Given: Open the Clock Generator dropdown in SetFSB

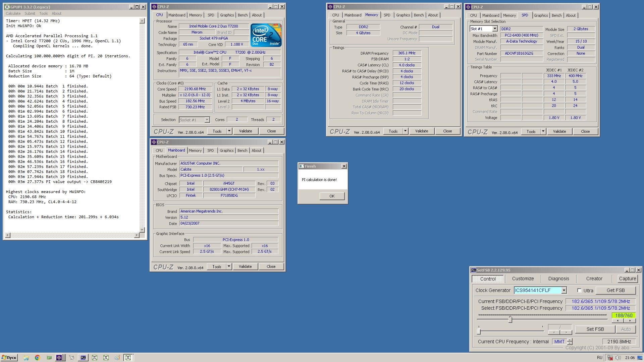Looking at the screenshot, I should click(x=564, y=290).
